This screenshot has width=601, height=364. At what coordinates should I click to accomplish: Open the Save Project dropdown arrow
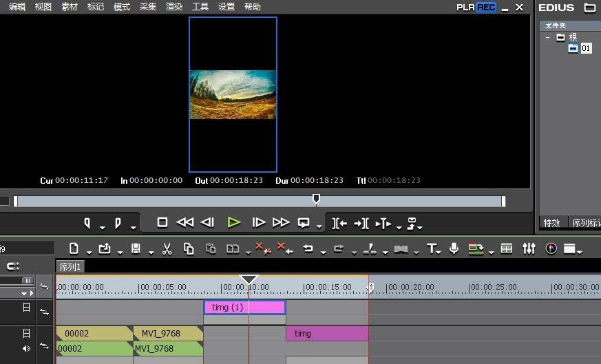click(151, 253)
